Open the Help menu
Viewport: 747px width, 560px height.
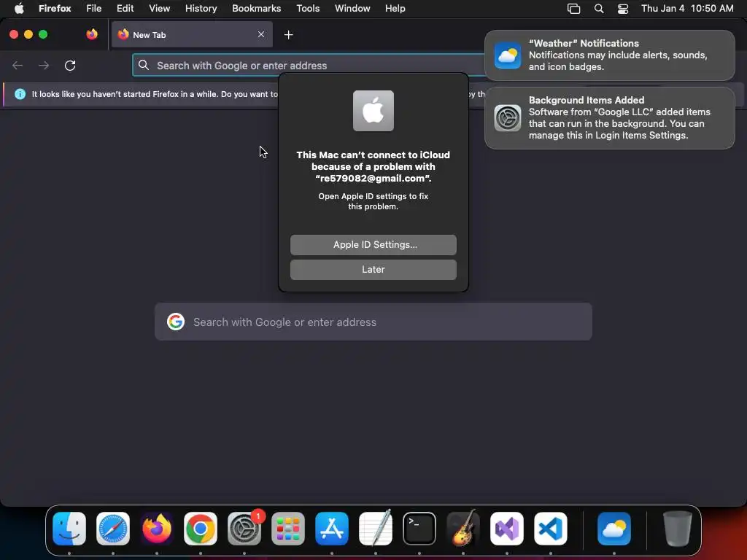pos(395,9)
